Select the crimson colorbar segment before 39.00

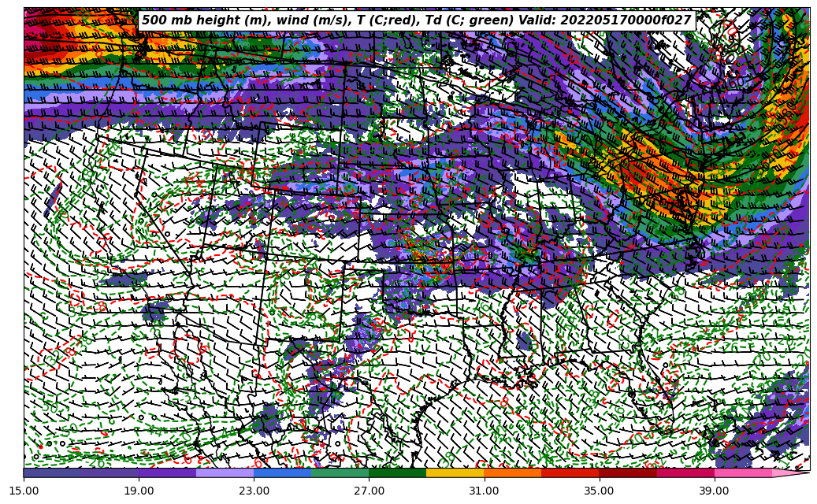point(685,472)
